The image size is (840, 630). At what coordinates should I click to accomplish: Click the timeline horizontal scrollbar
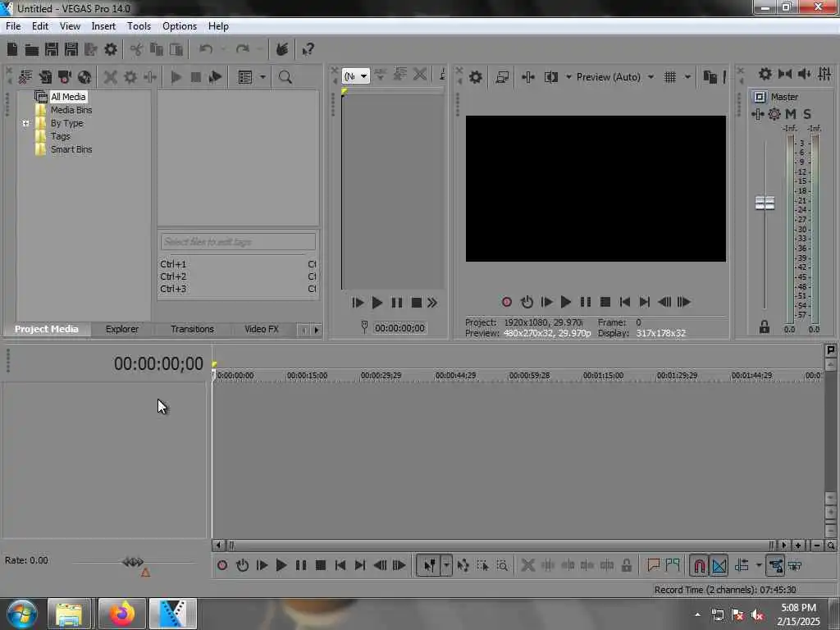pyautogui.click(x=500, y=546)
